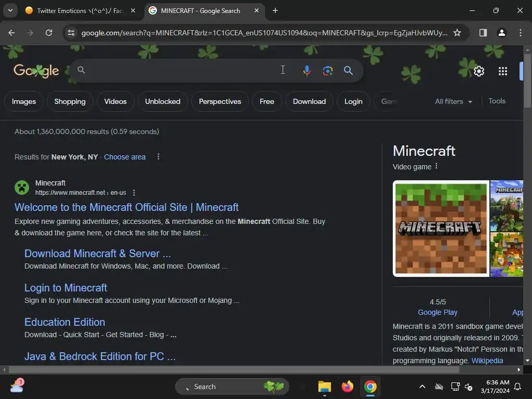The width and height of the screenshot is (532, 399).
Task: Open Welcome to the Minecraft Official Site link
Action: pyautogui.click(x=126, y=207)
